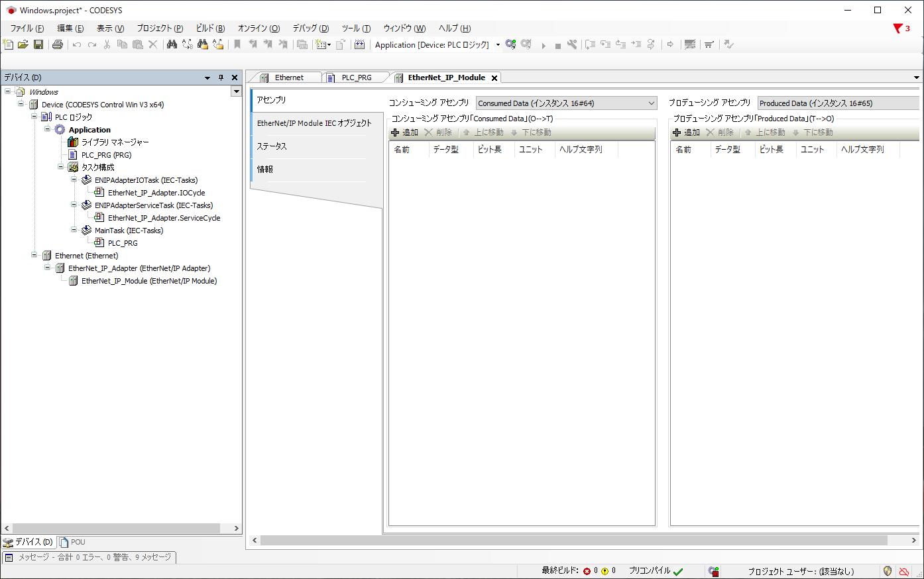Collapse the MainTask (IEC-Tasks) node
Screen dimensions: 924x579
click(x=74, y=230)
